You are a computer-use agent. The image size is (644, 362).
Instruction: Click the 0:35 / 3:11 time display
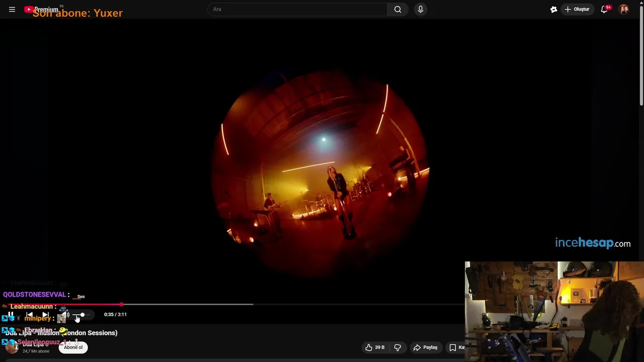click(115, 315)
